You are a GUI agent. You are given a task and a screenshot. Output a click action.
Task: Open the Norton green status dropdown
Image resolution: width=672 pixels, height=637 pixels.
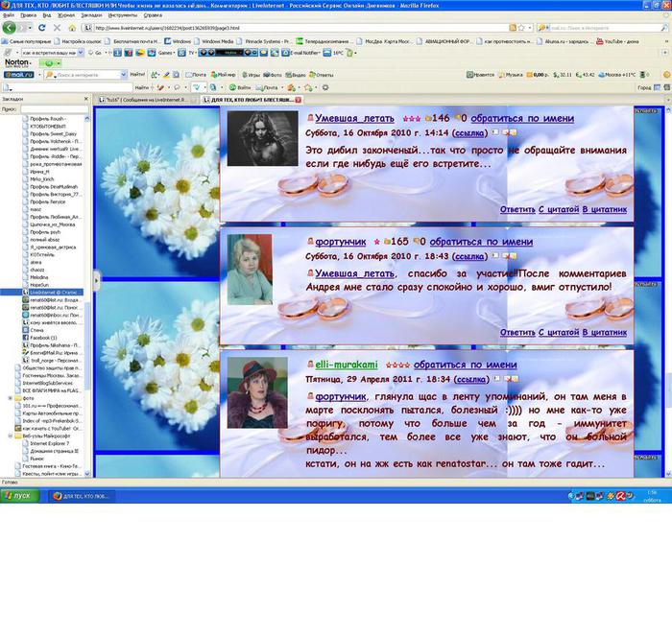[59, 63]
